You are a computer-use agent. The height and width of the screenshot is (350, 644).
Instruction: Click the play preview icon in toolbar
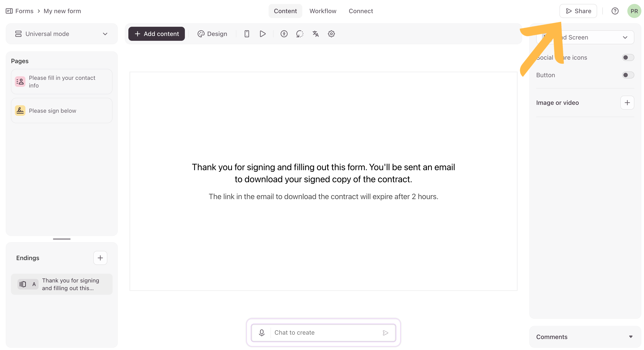(262, 34)
